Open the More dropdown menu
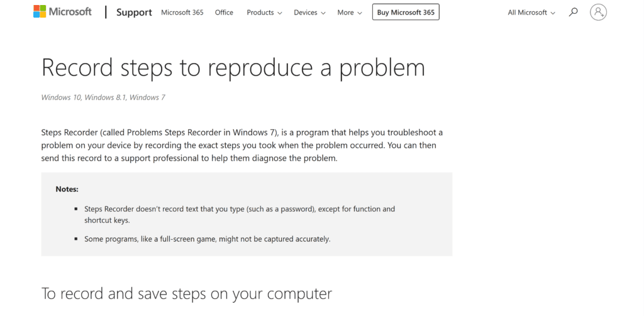This screenshot has width=644, height=316. (349, 13)
